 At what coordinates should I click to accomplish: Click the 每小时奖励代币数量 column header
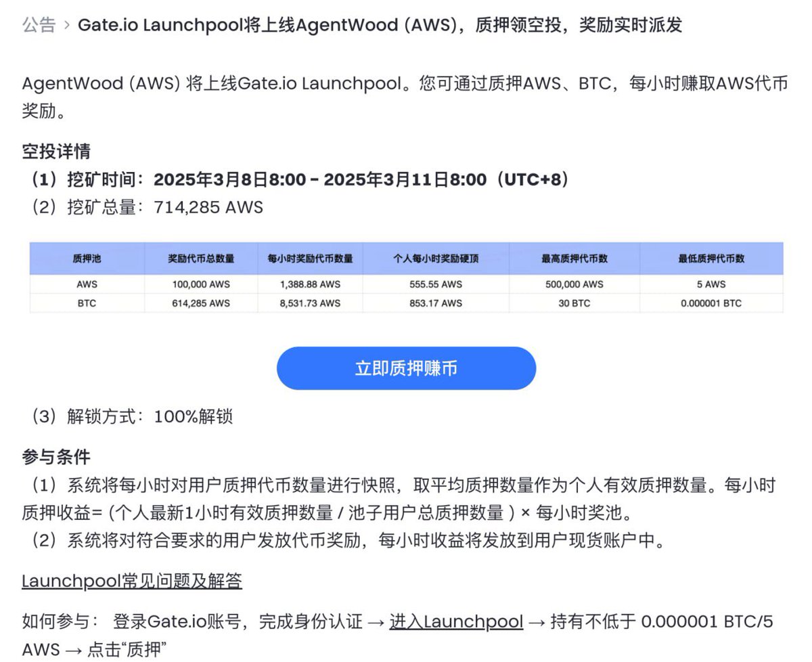click(310, 259)
